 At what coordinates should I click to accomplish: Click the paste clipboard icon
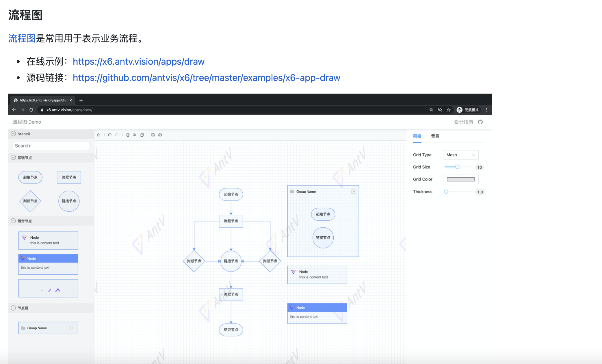pos(142,135)
